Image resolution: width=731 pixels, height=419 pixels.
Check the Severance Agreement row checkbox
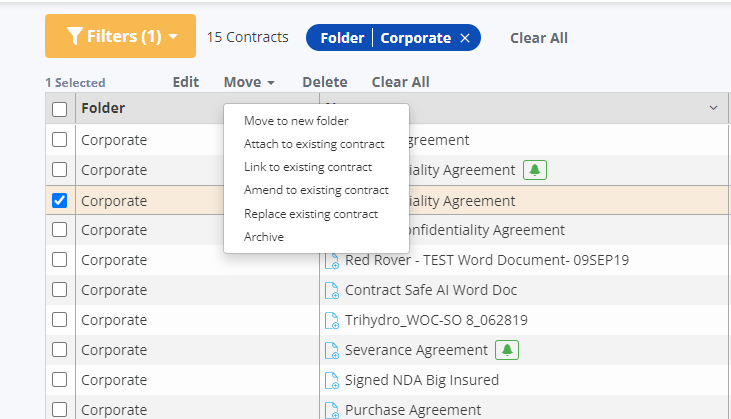pyautogui.click(x=59, y=350)
